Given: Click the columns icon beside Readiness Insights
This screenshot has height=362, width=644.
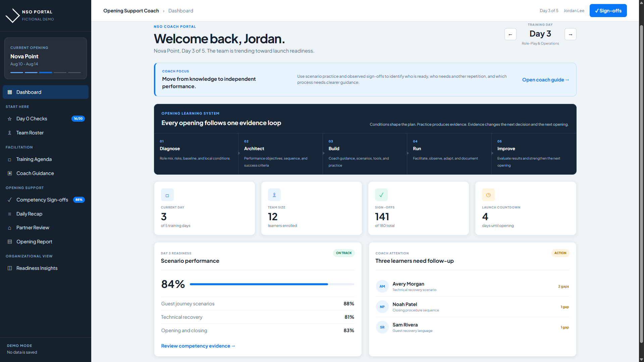Looking at the screenshot, I should click(x=10, y=268).
